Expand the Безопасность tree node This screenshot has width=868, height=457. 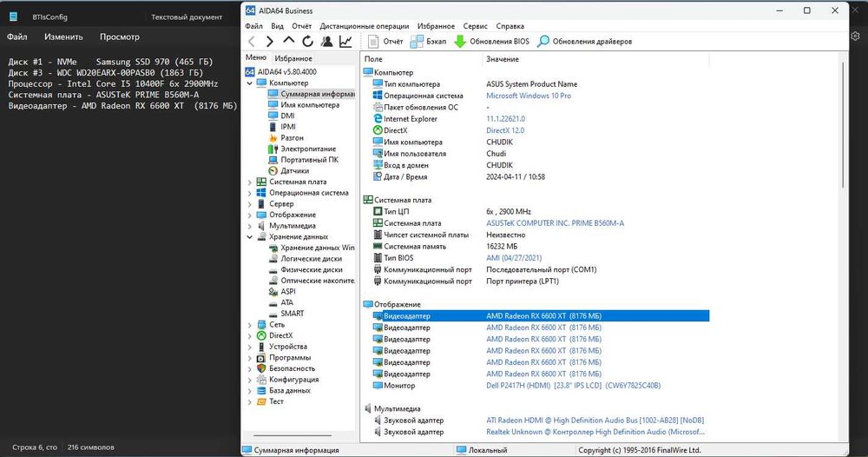tap(250, 369)
